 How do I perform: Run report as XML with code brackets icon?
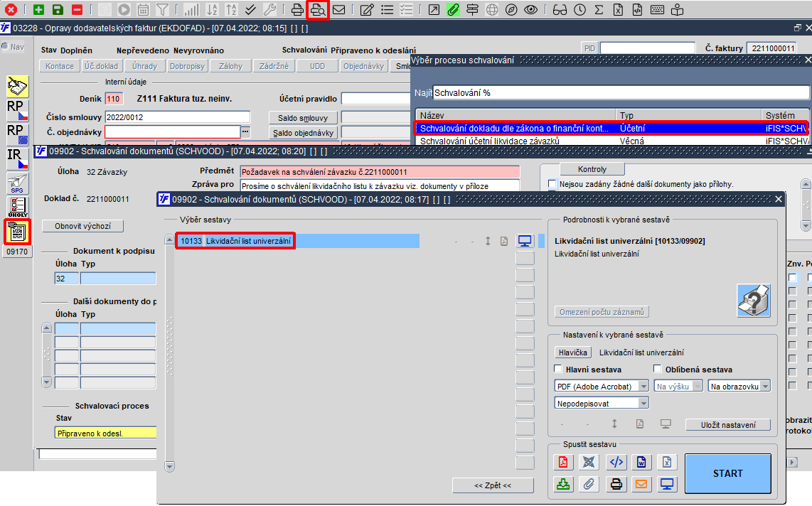(616, 461)
